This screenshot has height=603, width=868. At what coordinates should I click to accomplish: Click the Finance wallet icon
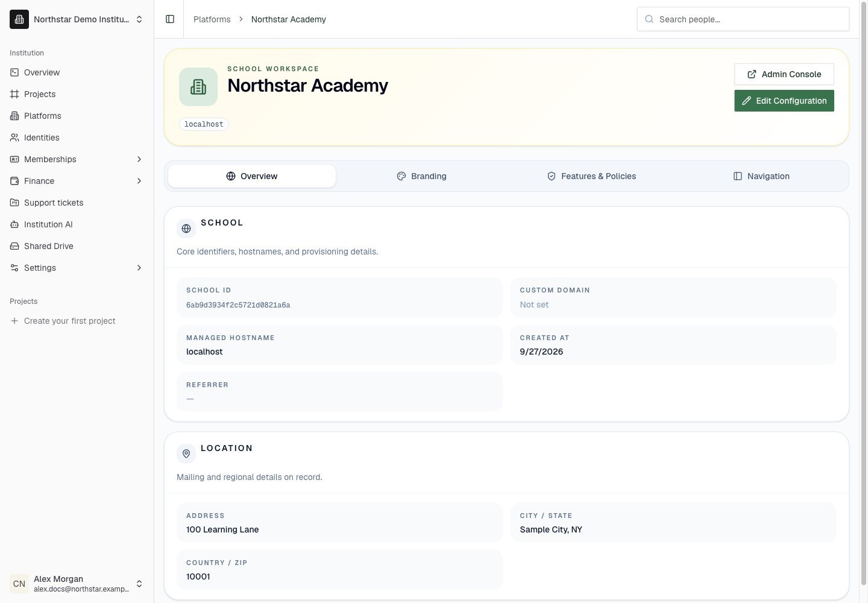pos(14,181)
